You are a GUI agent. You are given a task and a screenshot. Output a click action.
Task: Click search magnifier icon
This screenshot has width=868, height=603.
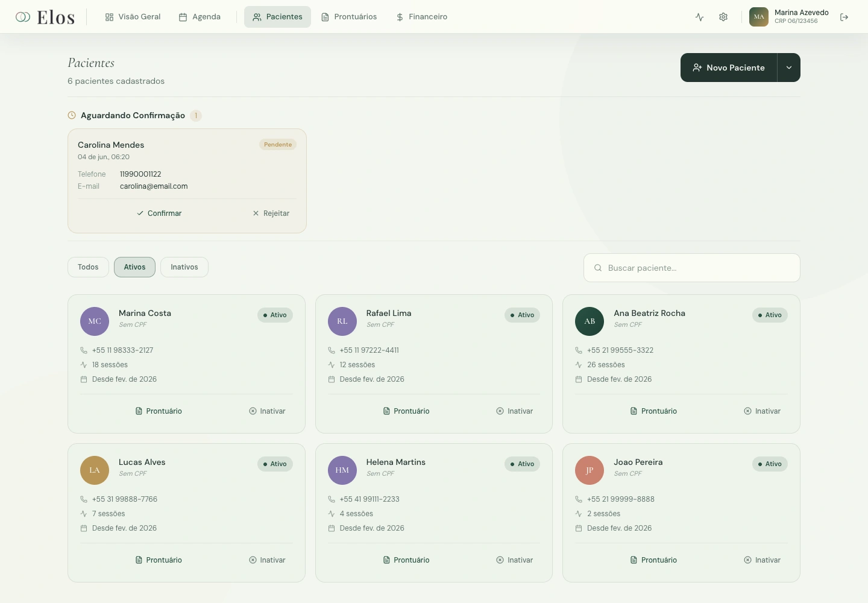[598, 268]
